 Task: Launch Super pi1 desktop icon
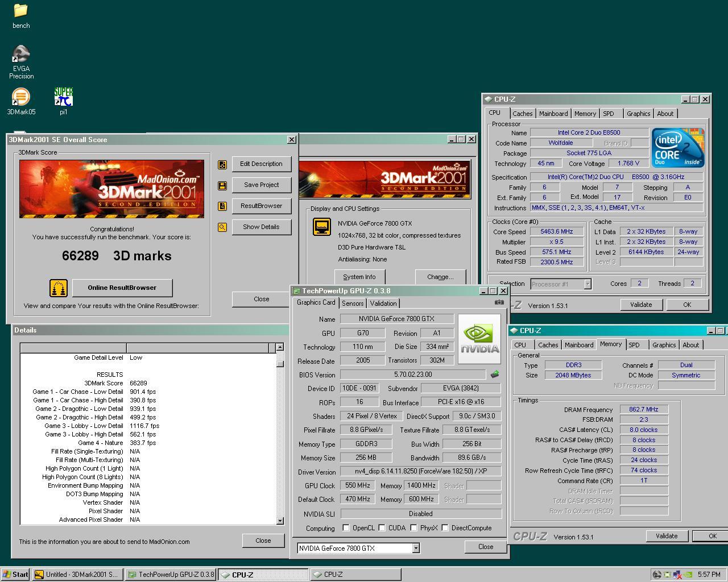tap(63, 102)
